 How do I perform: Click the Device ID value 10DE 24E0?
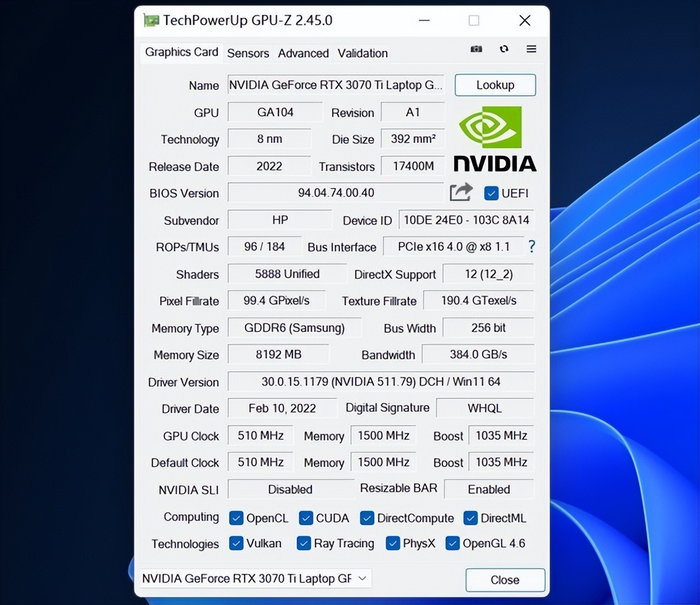point(466,220)
